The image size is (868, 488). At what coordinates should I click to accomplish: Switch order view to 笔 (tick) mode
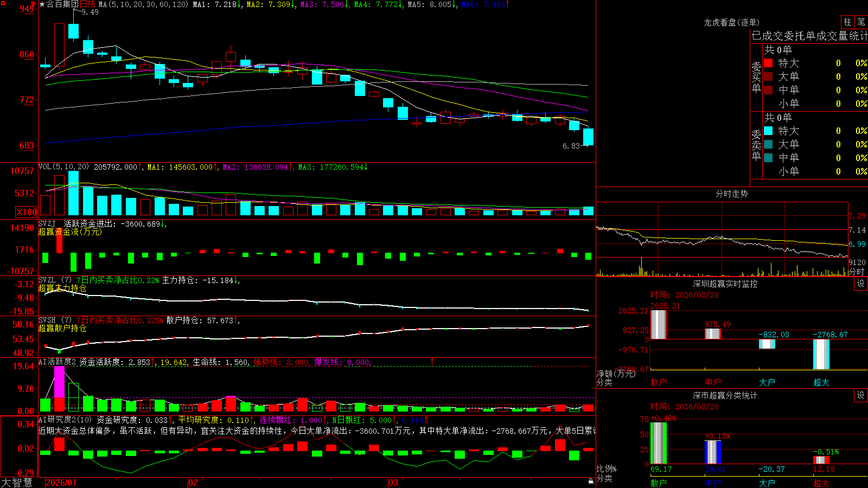[x=861, y=22]
